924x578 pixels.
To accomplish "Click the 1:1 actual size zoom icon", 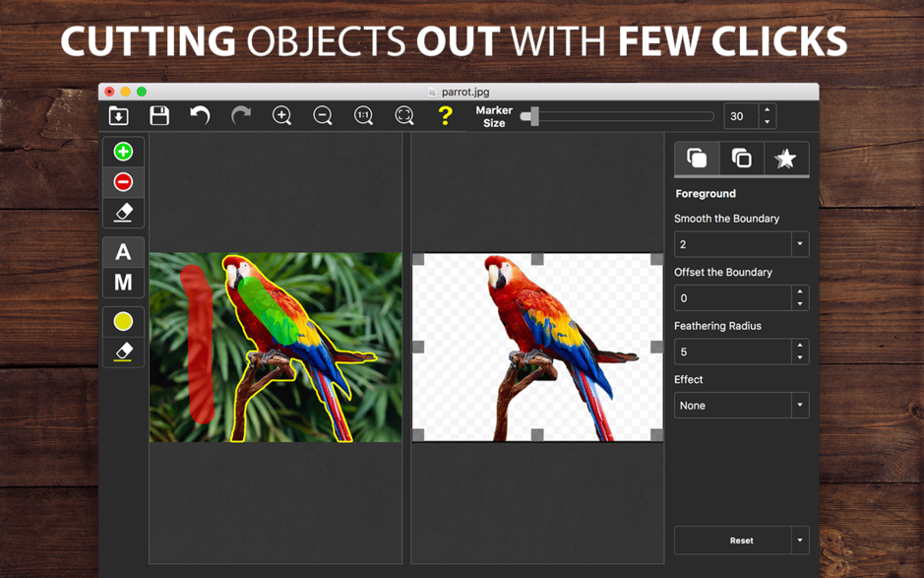I will [x=363, y=115].
